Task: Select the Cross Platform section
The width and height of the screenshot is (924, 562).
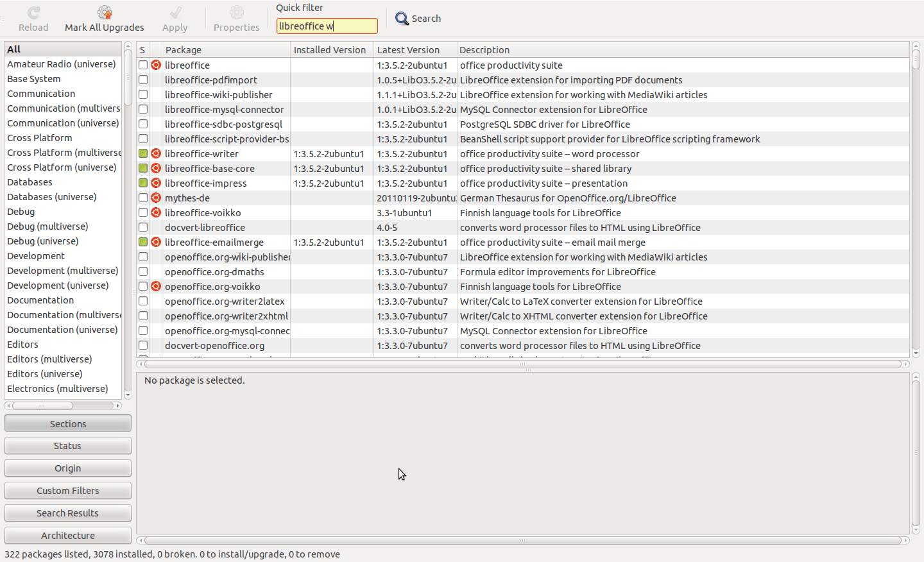Action: (63, 138)
